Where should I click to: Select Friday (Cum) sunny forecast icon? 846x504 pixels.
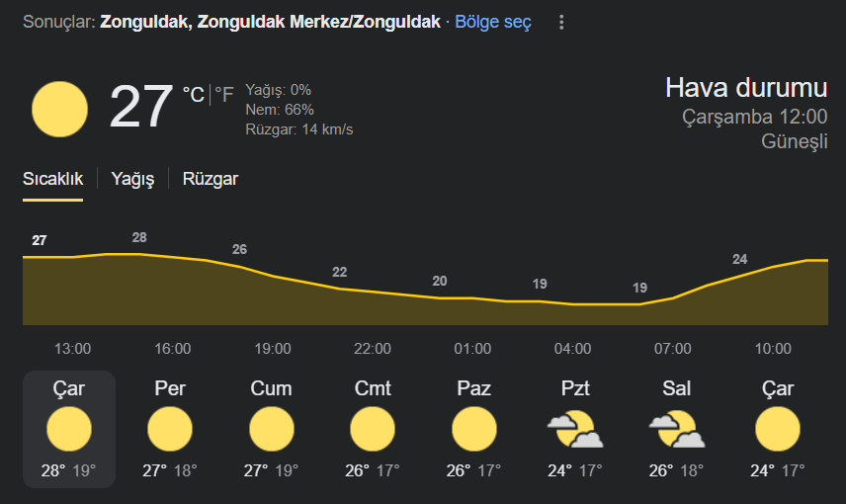coord(272,429)
